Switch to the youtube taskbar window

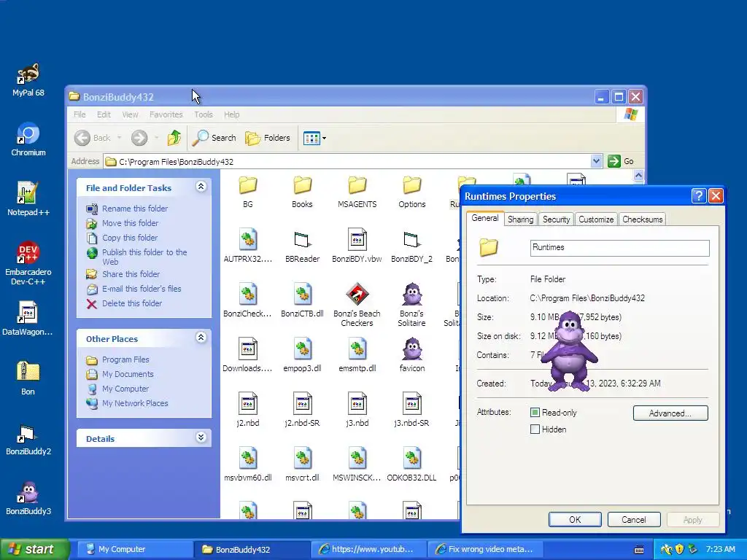coord(368,549)
